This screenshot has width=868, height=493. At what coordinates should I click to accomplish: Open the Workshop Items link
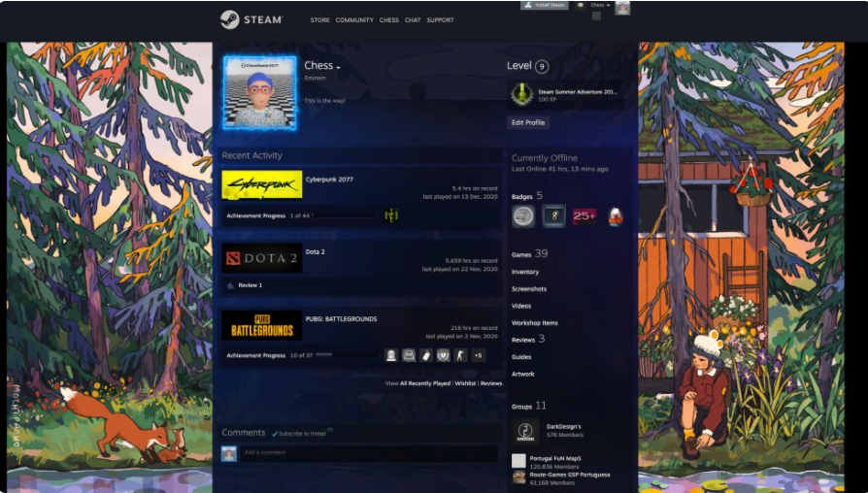pyautogui.click(x=534, y=323)
